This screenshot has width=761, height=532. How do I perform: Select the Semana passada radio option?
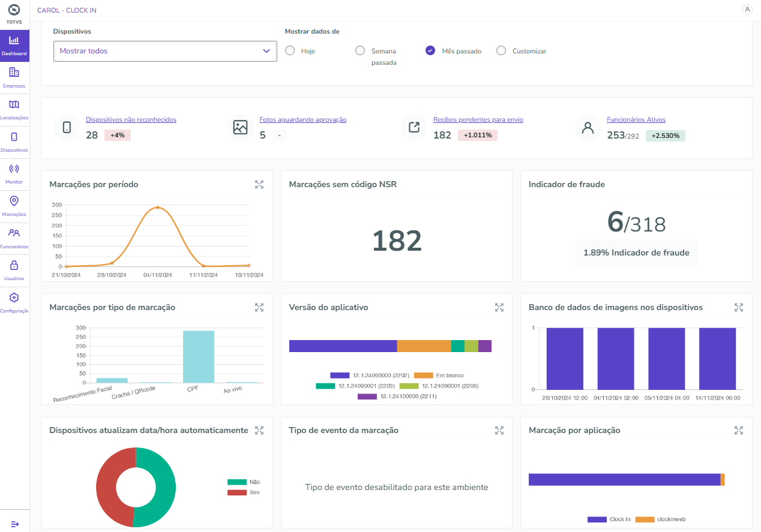(x=360, y=50)
